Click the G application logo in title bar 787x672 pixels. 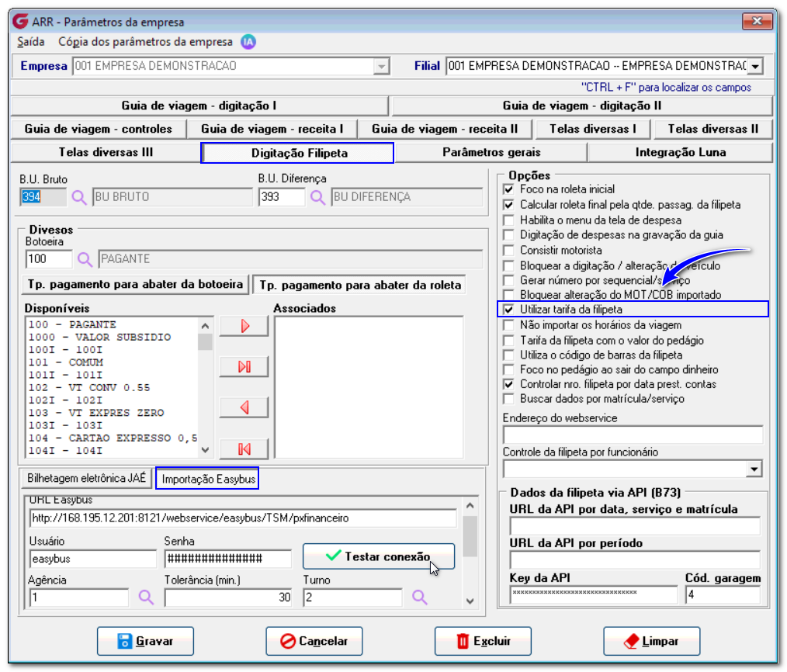click(x=21, y=22)
